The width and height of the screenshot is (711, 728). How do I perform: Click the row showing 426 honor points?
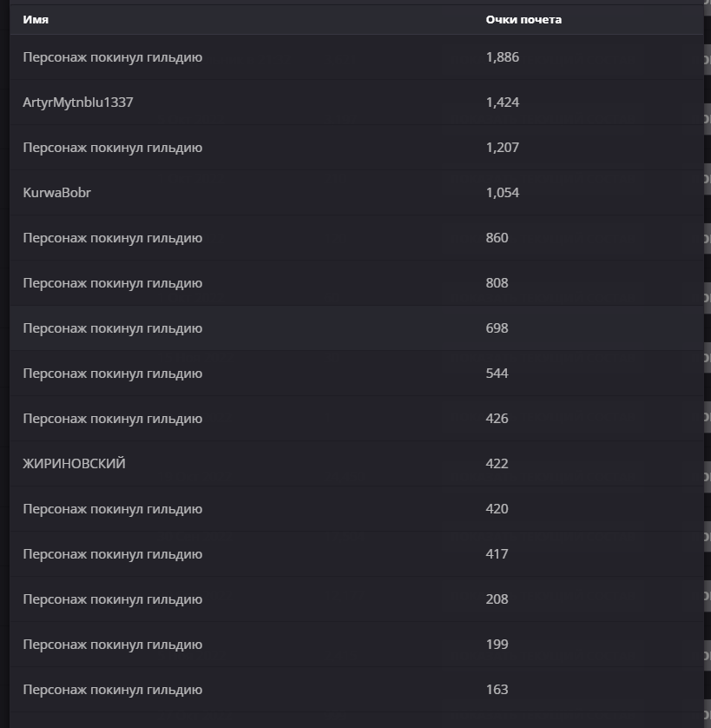point(357,419)
